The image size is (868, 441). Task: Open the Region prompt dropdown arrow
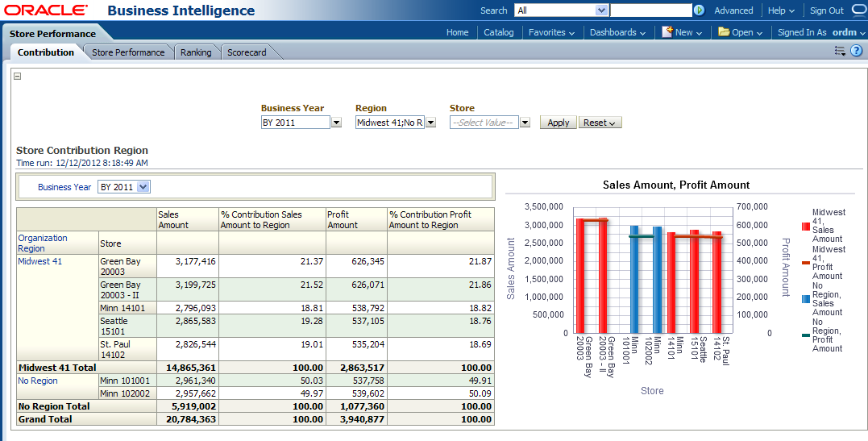click(430, 123)
